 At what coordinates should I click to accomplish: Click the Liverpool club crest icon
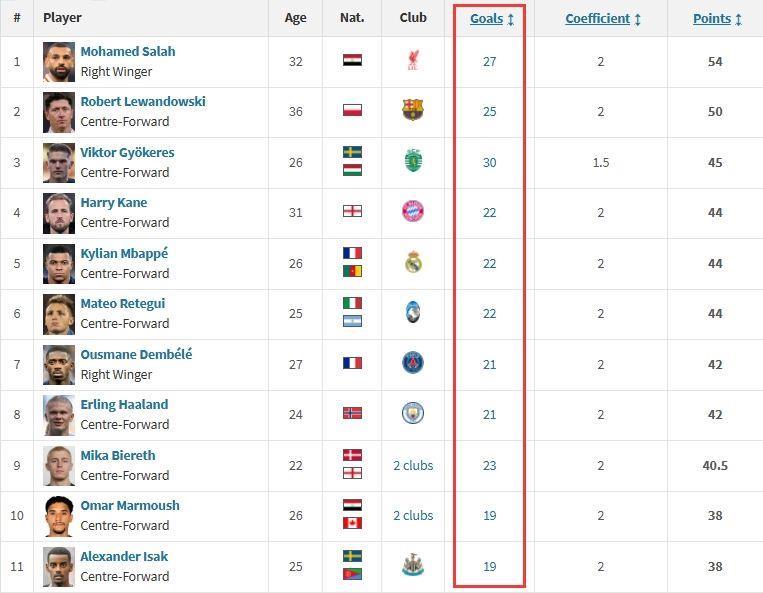point(413,61)
